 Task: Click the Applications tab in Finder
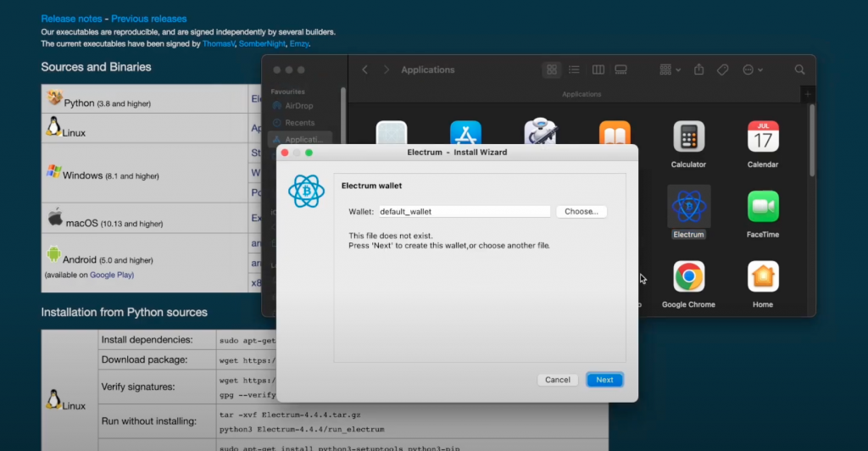point(581,94)
